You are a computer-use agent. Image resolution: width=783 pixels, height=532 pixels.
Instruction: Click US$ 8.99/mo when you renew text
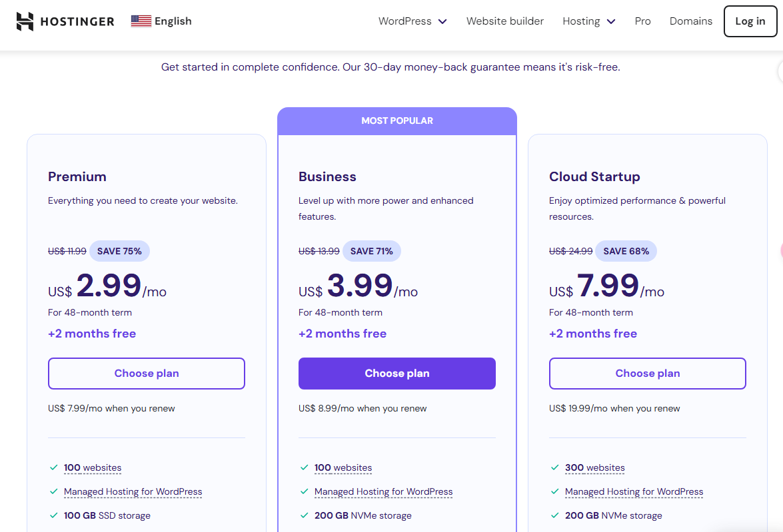[363, 408]
